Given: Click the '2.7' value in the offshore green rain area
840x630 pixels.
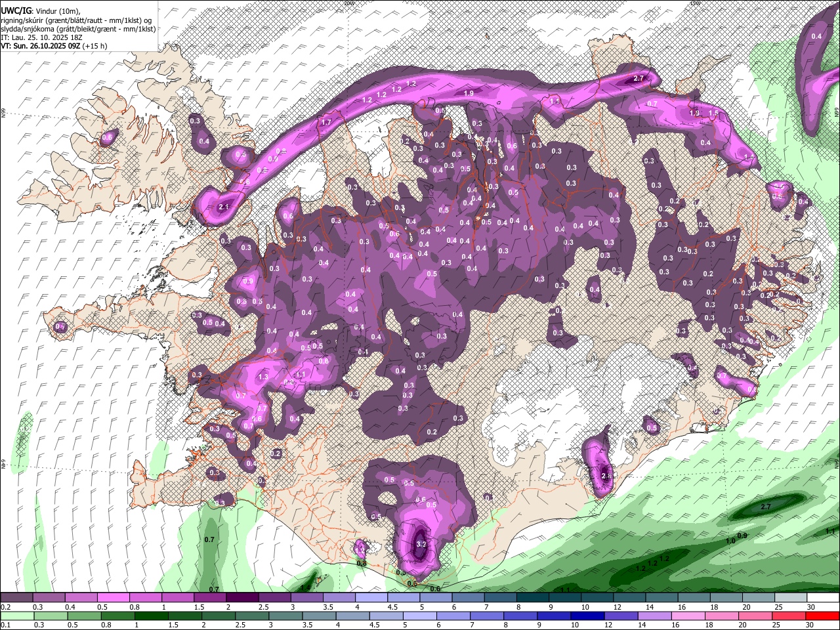Looking at the screenshot, I should [765, 507].
